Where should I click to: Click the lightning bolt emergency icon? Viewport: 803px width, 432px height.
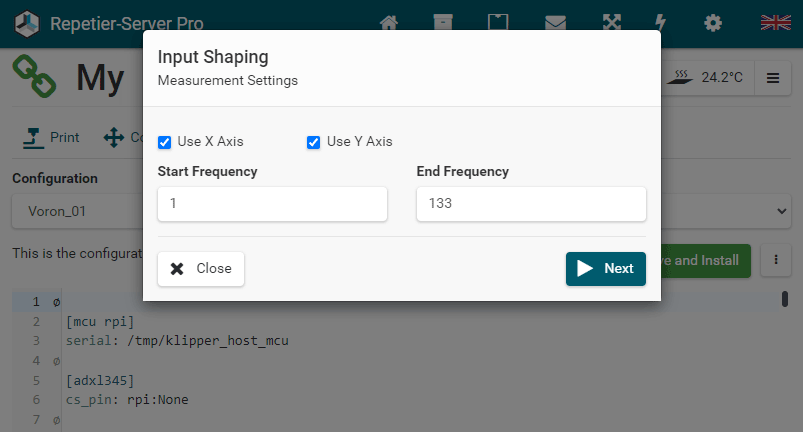[x=660, y=22]
